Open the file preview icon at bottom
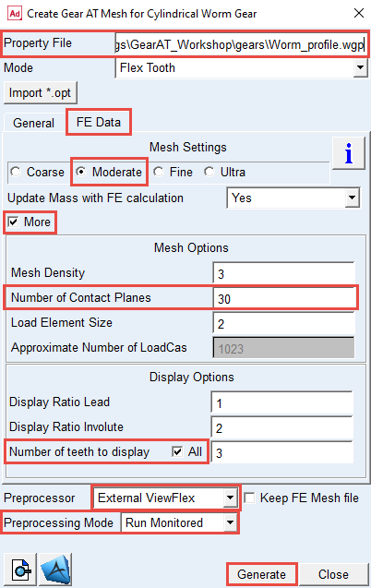Screen dimensions: 371x588 tap(20, 570)
